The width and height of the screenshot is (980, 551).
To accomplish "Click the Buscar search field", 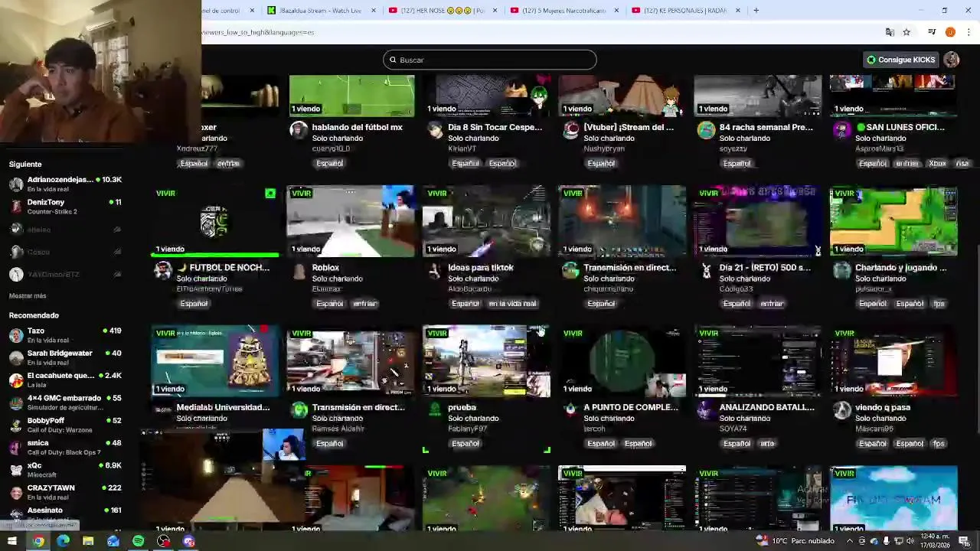I will (490, 60).
